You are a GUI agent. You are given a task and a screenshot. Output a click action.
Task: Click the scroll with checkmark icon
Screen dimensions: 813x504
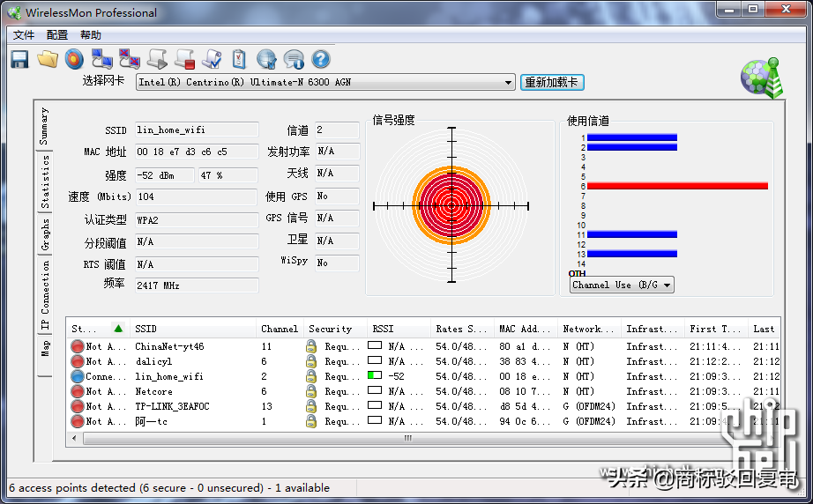pos(212,59)
